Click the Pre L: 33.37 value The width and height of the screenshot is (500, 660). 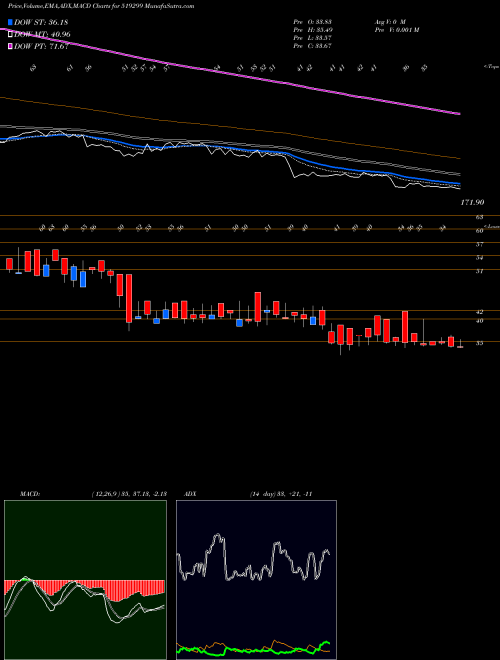click(x=312, y=38)
